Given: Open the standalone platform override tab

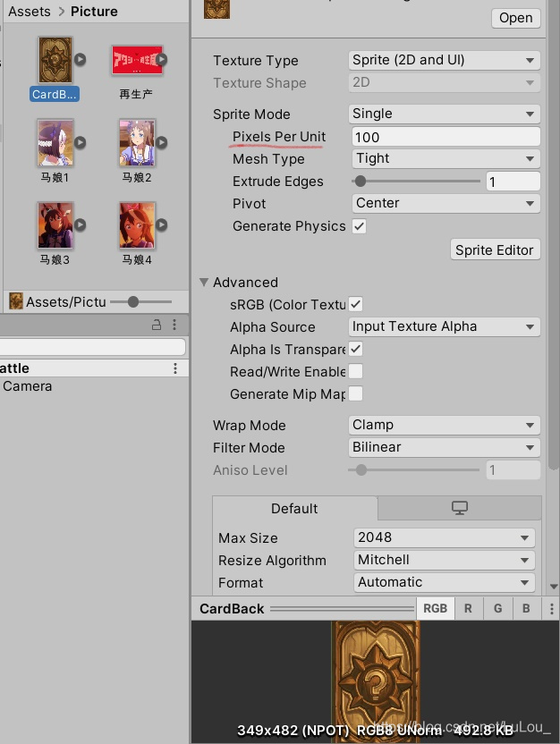Looking at the screenshot, I should click(460, 508).
